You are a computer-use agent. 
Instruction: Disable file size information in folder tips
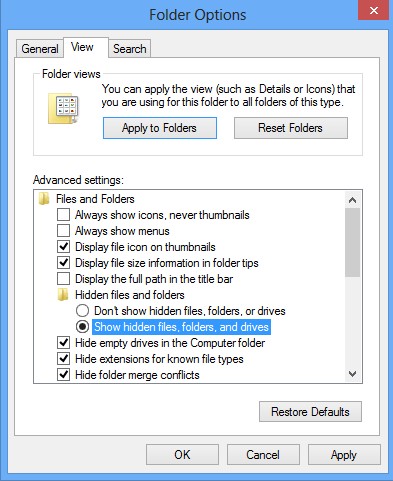tap(63, 263)
